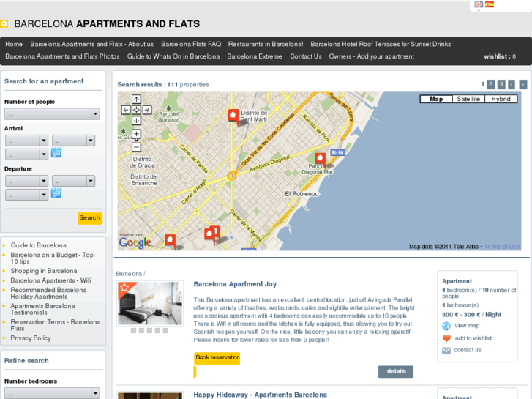Click the add to wishlist link
This screenshot has height=399, width=532.
coord(473,338)
